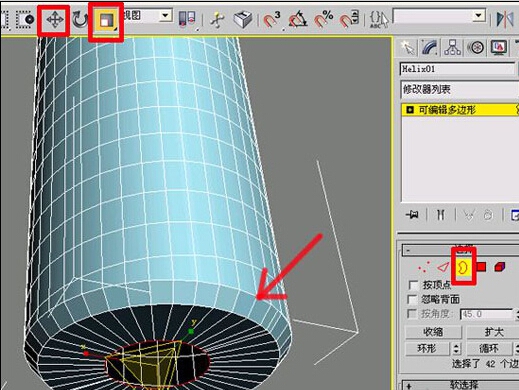Click the Mirror tool icon

[x=505, y=19]
